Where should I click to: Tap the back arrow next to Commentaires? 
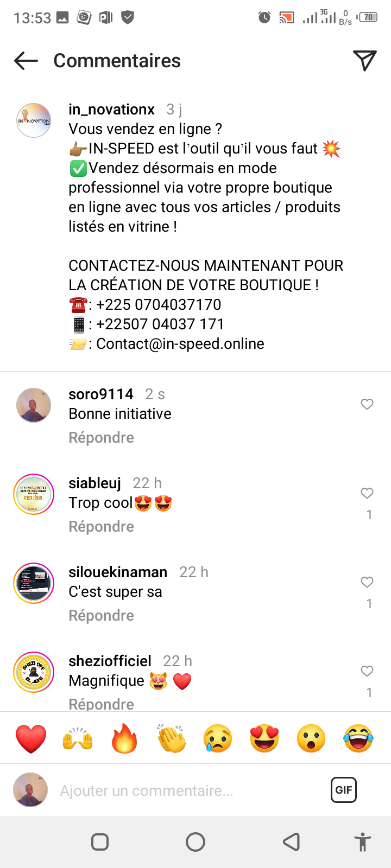(26, 61)
